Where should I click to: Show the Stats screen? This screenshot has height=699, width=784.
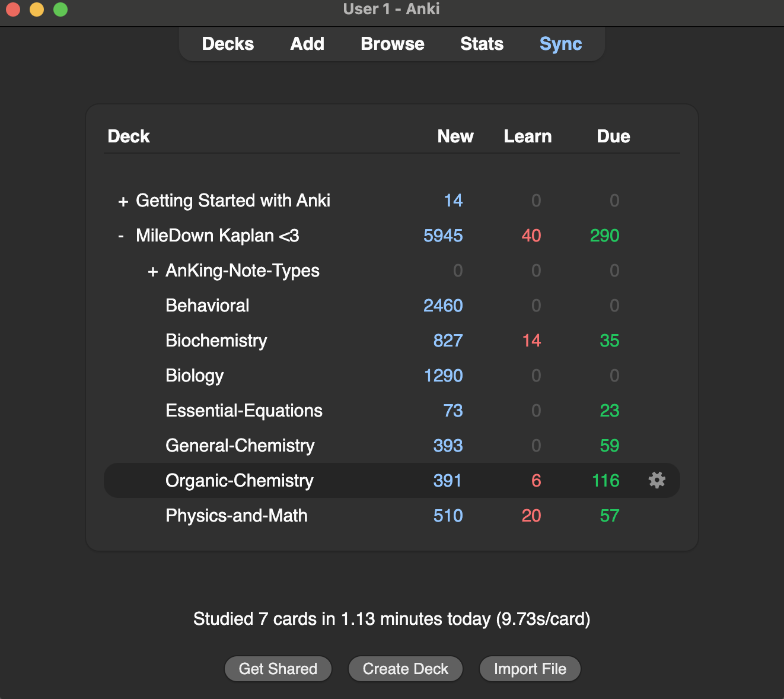(x=482, y=44)
